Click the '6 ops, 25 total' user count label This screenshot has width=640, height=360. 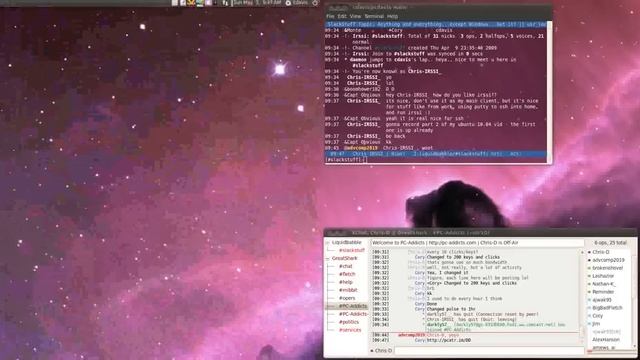610,242
